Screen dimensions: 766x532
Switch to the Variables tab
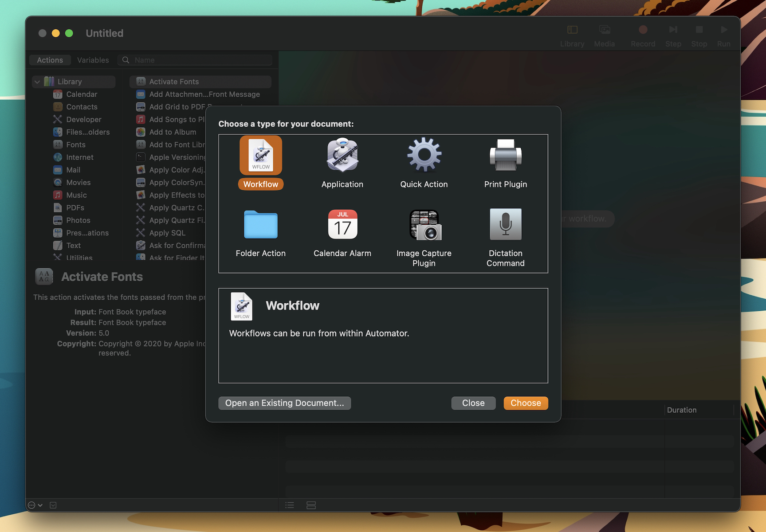pos(93,60)
